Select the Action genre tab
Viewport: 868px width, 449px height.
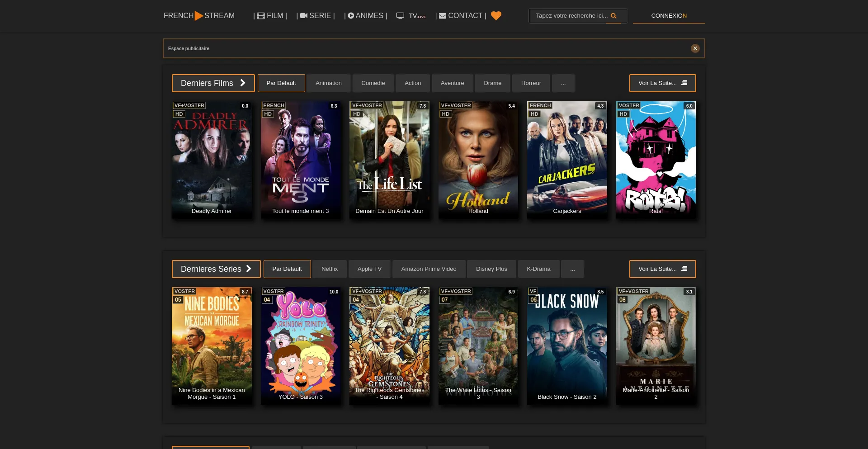click(413, 83)
